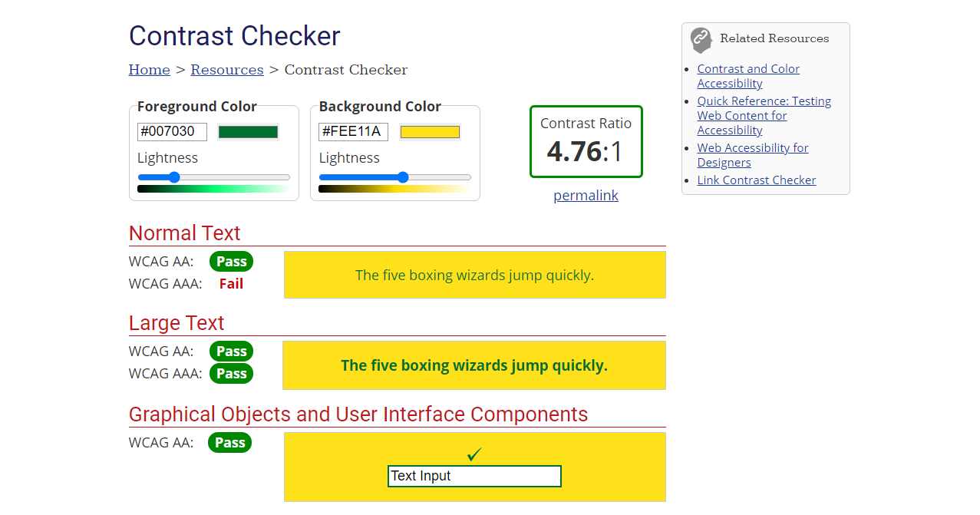This screenshot has width=980, height=515.
Task: Open the Resources breadcrumb link
Action: pyautogui.click(x=226, y=69)
